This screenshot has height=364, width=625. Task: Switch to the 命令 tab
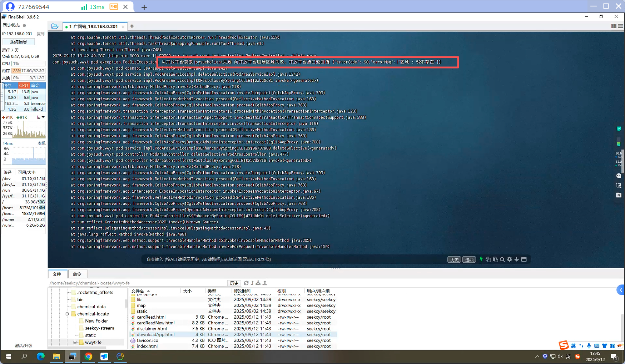tap(77, 274)
